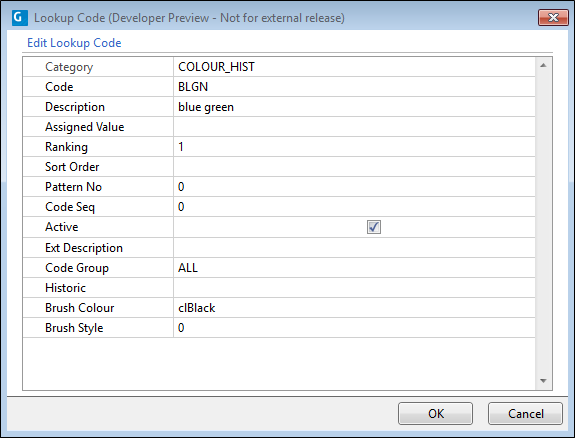Screen dimensions: 575x438
Task: Edit the Code field BLGN
Action: coord(354,87)
